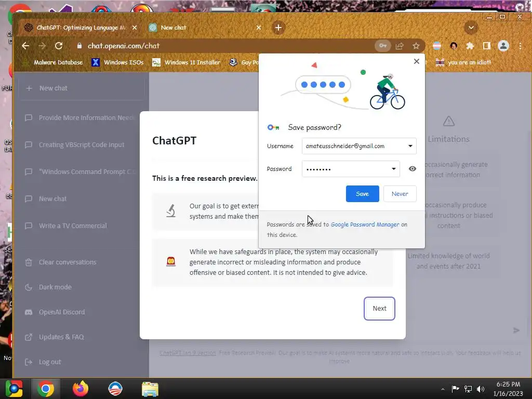Click the Never button
Viewport: 532px width, 399px height.
coord(400,194)
